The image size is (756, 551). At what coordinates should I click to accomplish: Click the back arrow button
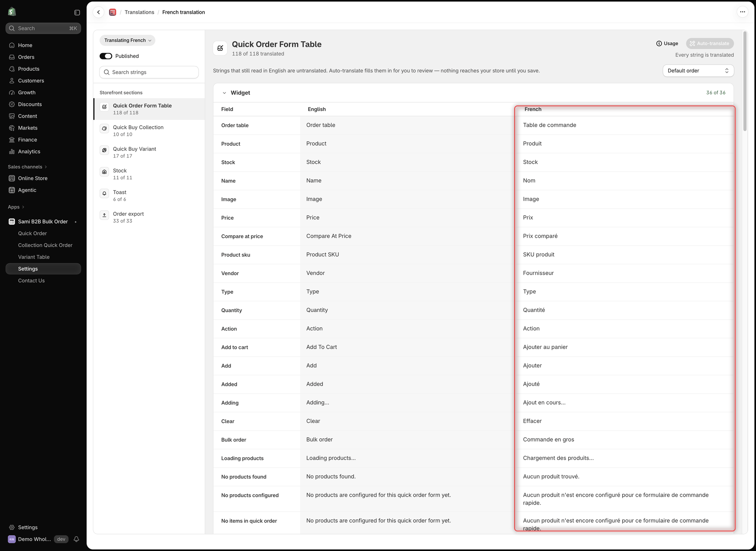(98, 12)
